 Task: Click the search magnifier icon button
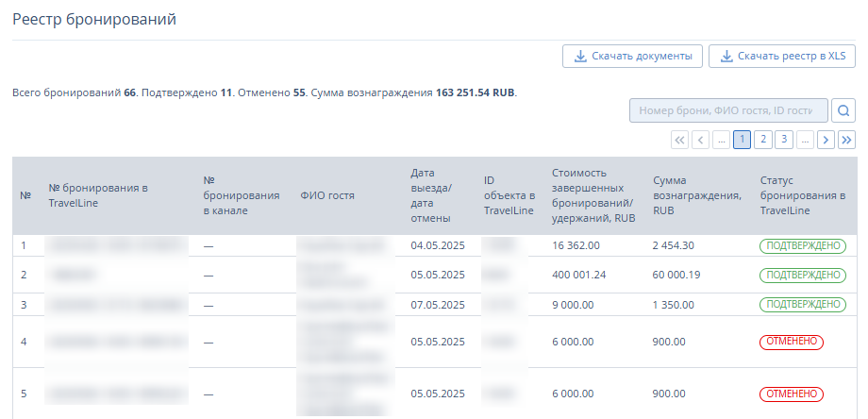click(843, 110)
